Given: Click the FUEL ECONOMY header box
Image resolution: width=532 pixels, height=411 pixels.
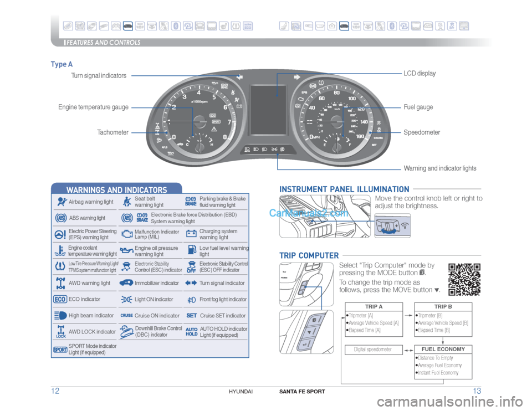Looking at the screenshot, I should click(x=443, y=350).
